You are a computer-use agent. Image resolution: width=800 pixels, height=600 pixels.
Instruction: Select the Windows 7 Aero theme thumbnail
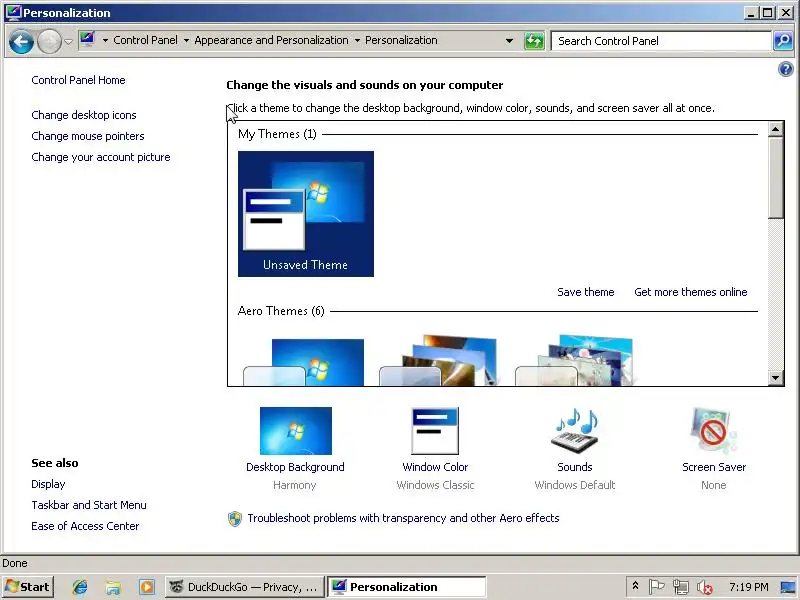[304, 362]
